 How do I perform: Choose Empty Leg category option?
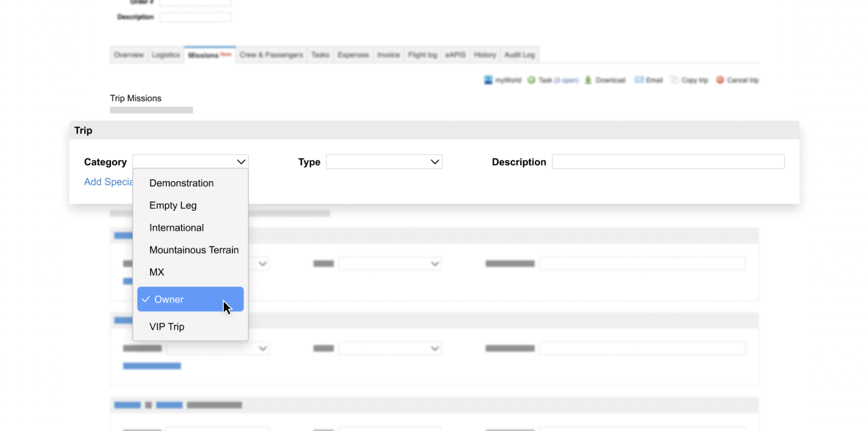pos(190,205)
